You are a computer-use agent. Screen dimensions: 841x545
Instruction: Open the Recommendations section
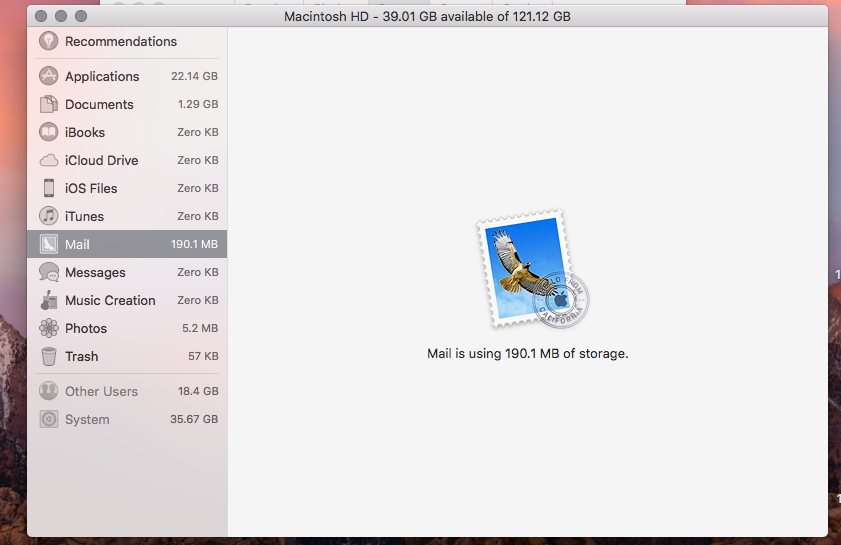click(x=127, y=41)
